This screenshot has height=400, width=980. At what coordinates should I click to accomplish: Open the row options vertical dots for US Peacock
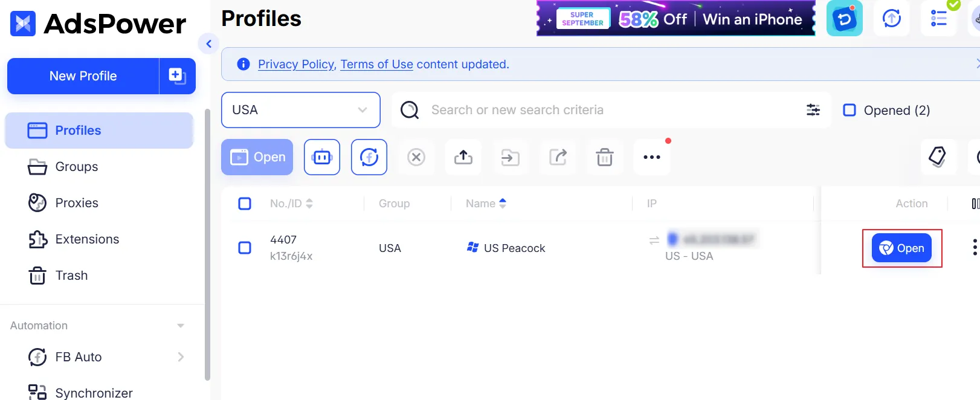tap(975, 247)
